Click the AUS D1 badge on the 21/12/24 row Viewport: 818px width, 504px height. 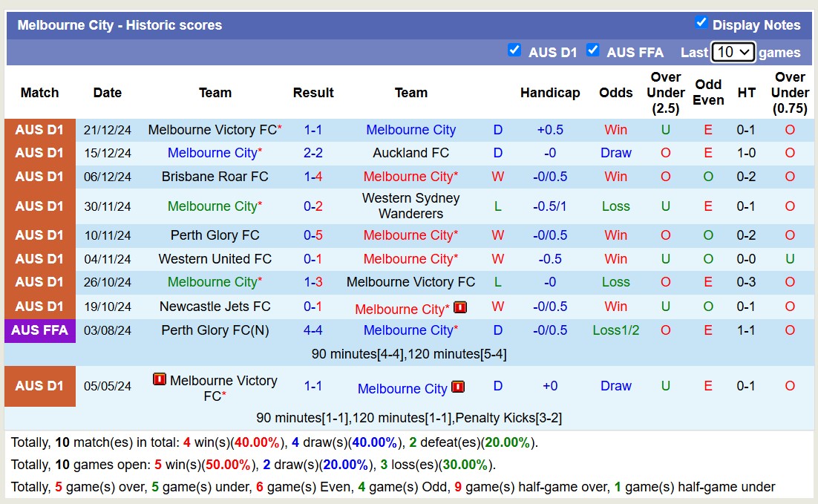tap(39, 129)
